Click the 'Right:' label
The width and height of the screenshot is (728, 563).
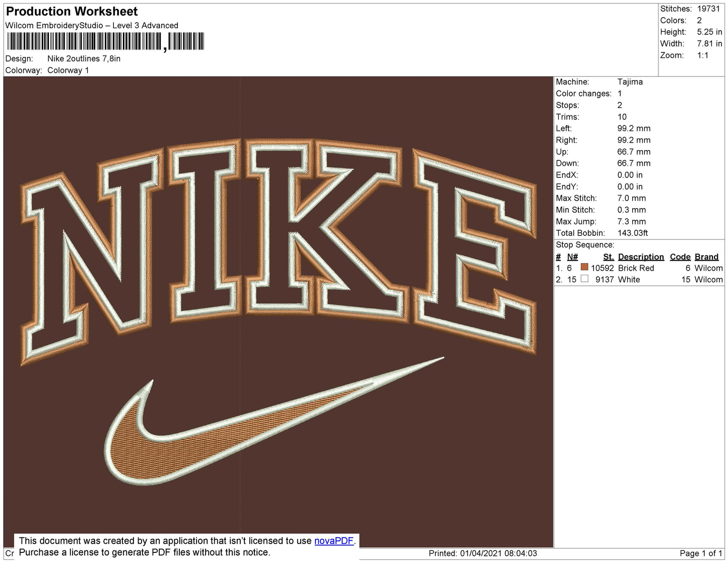pyautogui.click(x=566, y=140)
